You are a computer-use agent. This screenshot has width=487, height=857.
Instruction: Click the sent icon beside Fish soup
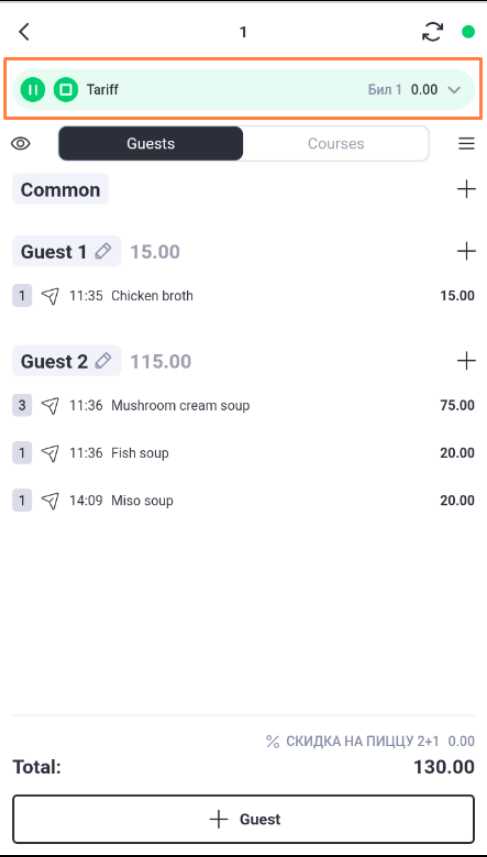tap(50, 453)
